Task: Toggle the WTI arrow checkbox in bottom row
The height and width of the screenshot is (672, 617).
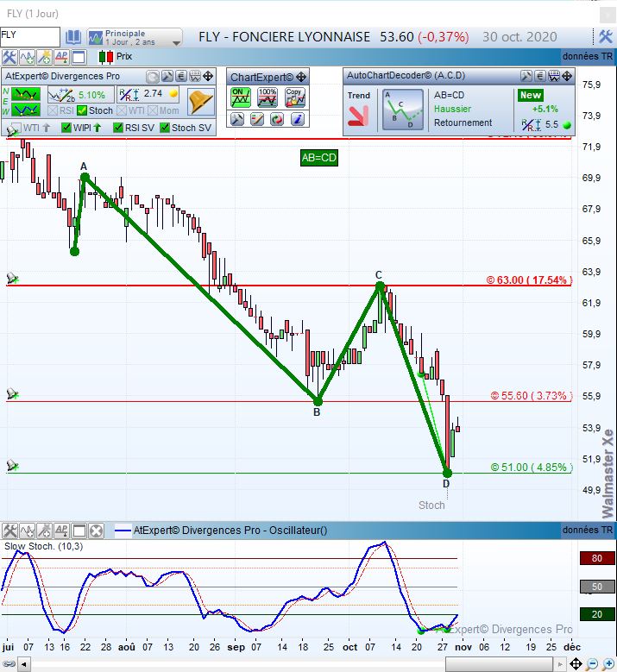Action: click(x=16, y=128)
